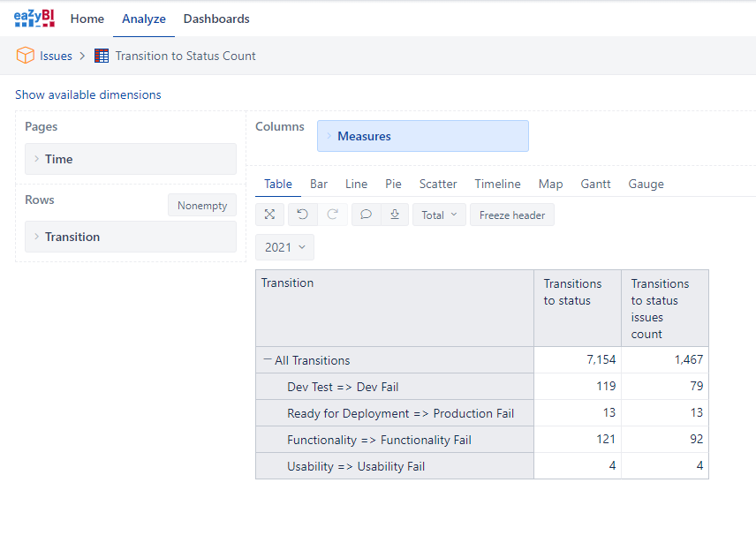The image size is (756, 558).
Task: Click the 121 value cell
Action: [x=578, y=440]
